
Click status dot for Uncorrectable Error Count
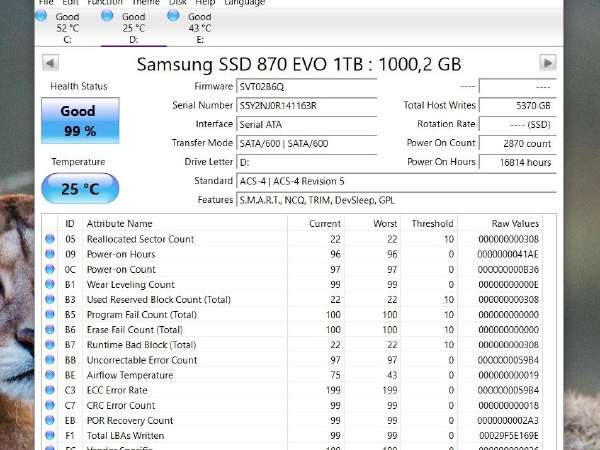[x=50, y=360]
